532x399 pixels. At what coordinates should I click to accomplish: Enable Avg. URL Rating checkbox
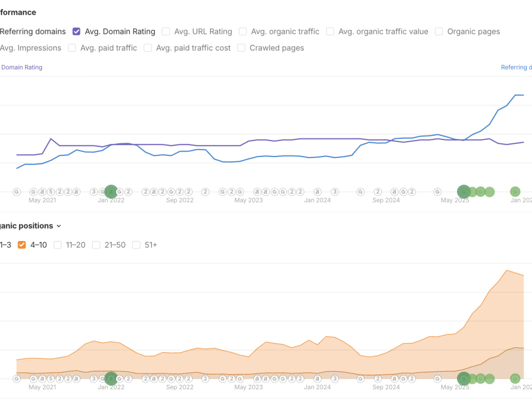166,31
